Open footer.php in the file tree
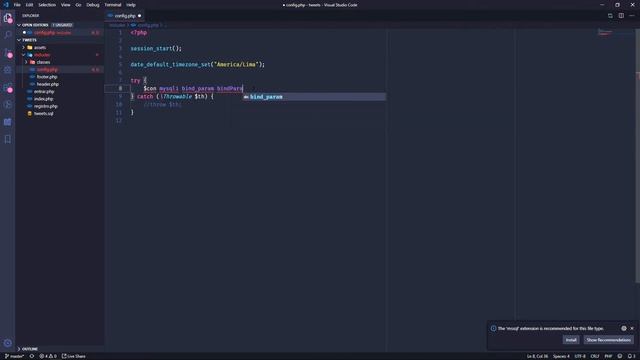This screenshot has height=360, width=640. [47, 77]
